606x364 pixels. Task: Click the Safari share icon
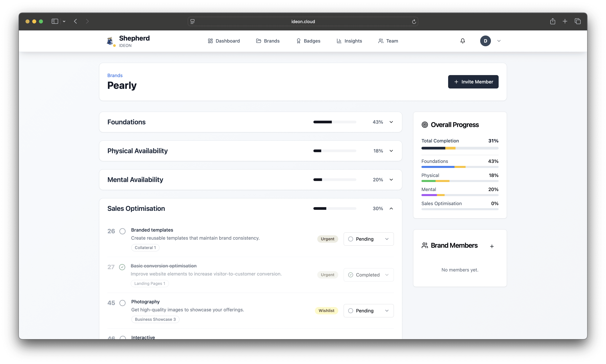[552, 21]
